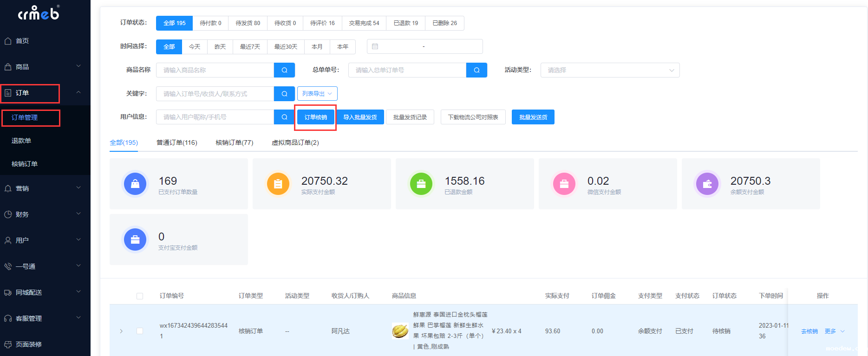Toggle the select-all checkbox in table header

click(x=140, y=296)
